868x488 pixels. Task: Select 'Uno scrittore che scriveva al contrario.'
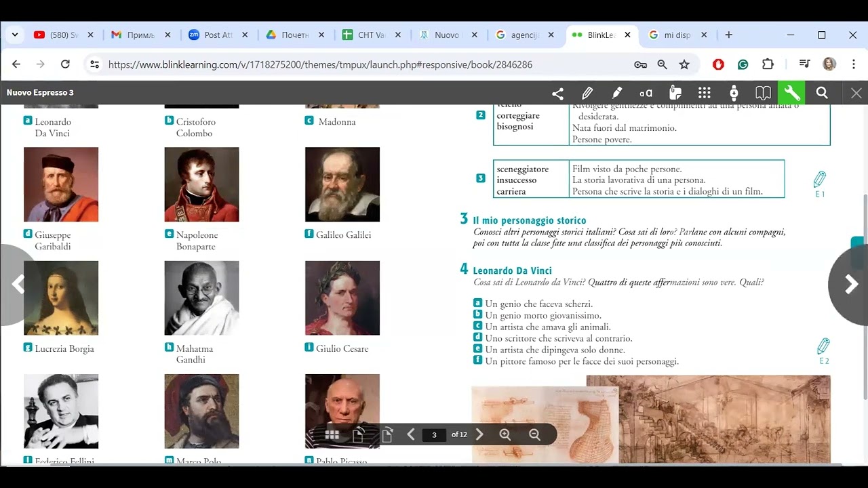pos(559,338)
